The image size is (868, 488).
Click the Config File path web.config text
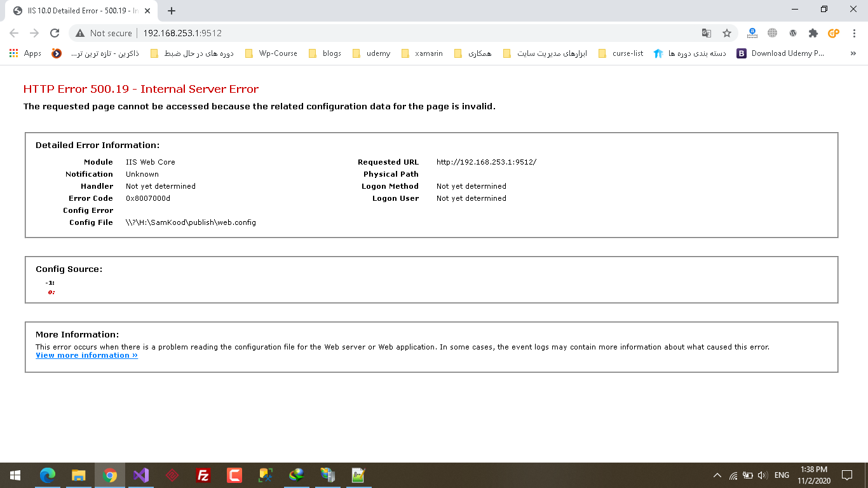click(191, 222)
